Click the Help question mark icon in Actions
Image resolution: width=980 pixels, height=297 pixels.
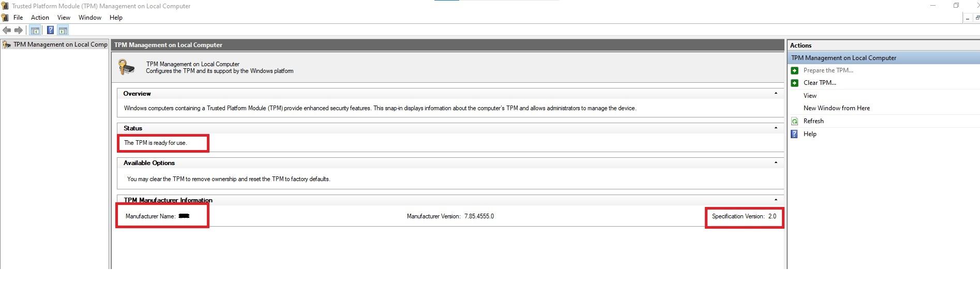(x=795, y=134)
